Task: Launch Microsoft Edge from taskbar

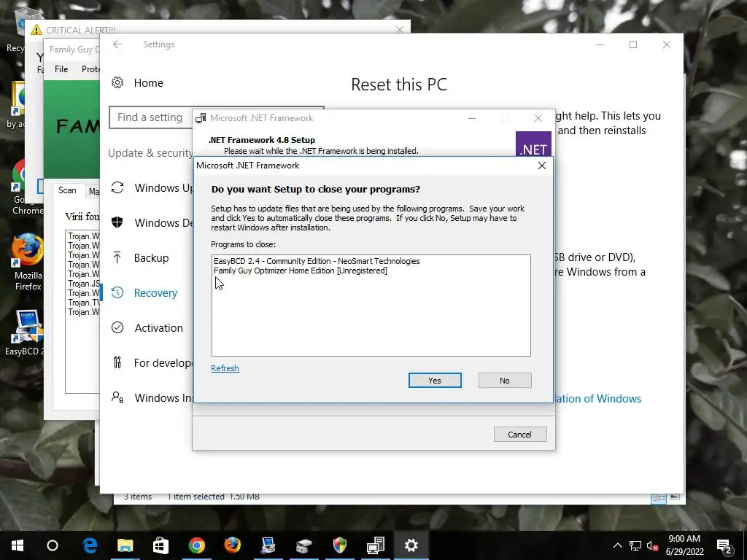Action: [x=90, y=545]
